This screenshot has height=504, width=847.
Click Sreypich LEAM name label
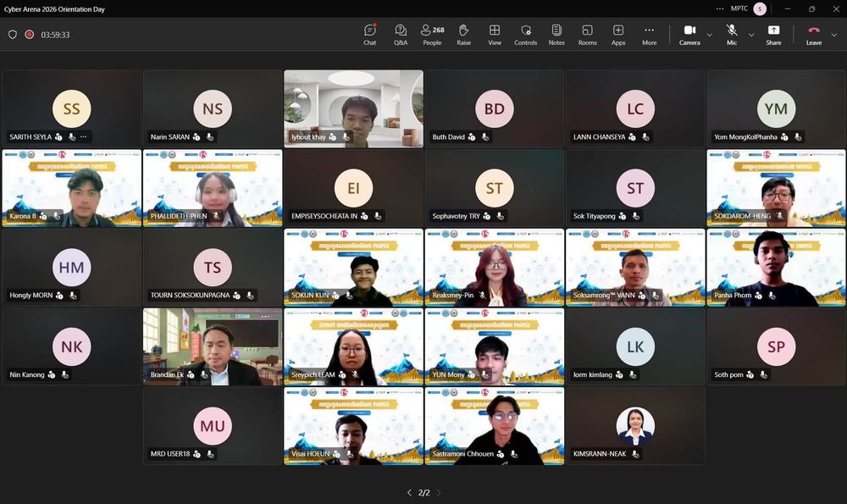click(x=313, y=375)
